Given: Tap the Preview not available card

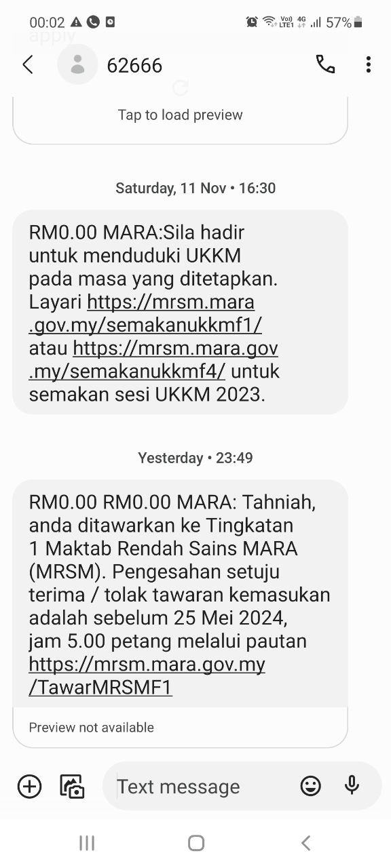Looking at the screenshot, I should click(x=180, y=727).
